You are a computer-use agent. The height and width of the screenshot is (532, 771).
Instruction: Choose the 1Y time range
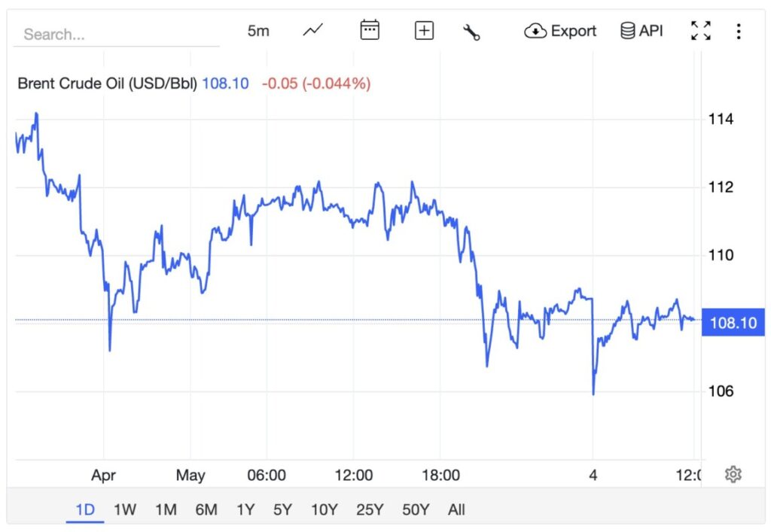(x=245, y=509)
